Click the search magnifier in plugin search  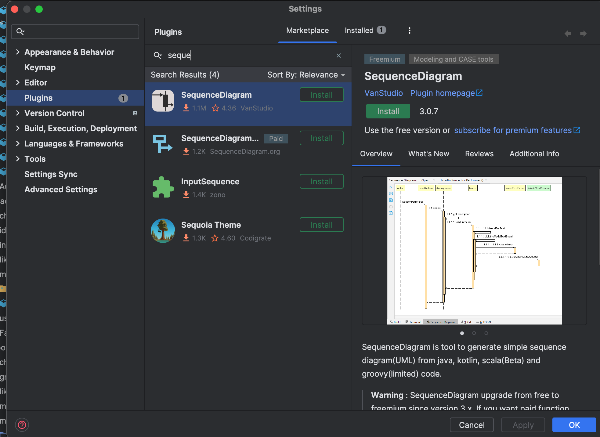[x=158, y=55]
